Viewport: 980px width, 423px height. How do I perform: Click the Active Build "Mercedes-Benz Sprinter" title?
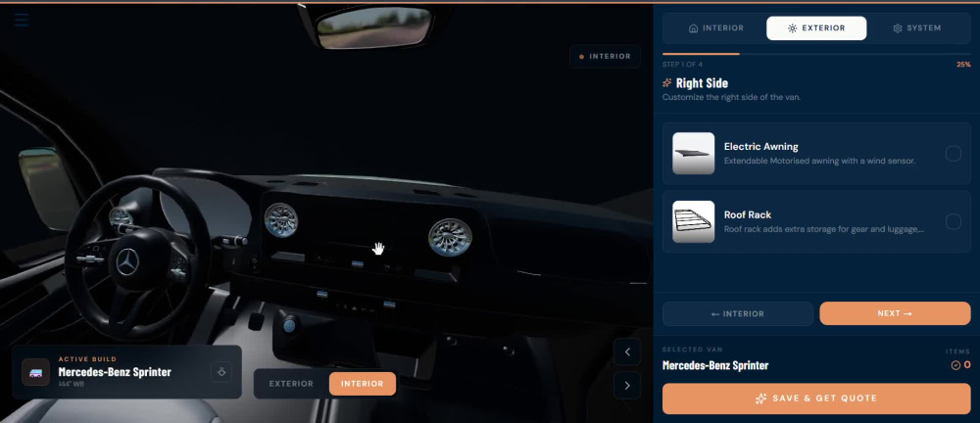pyautogui.click(x=115, y=372)
